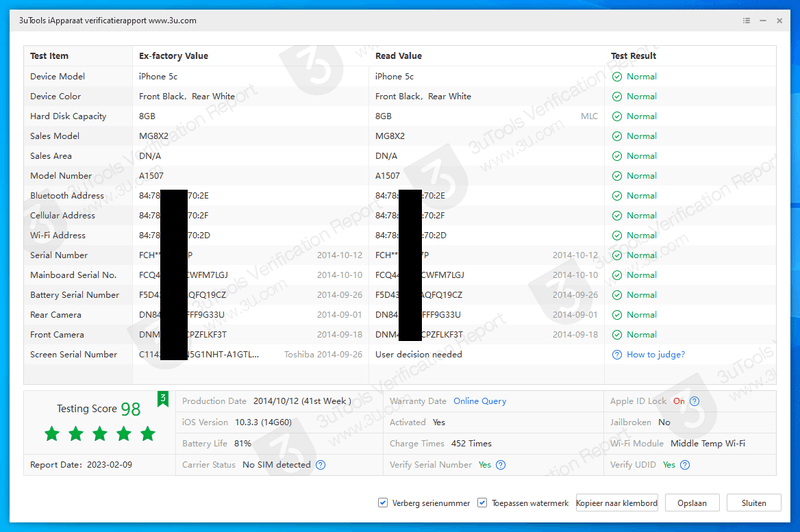Click the Report Date 2023-02-09 text

pos(81,465)
